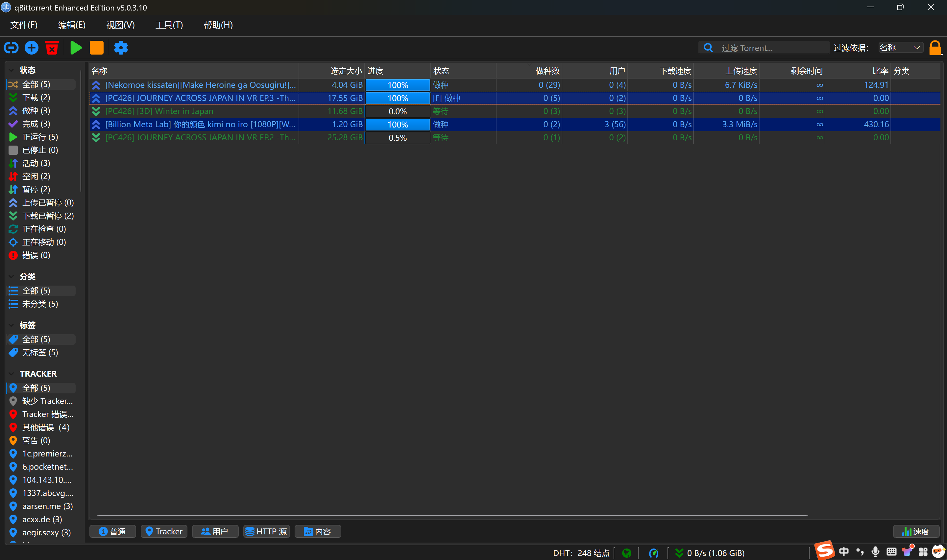Click download speed 0 B/s (1.06 GiB)
The height and width of the screenshot is (560, 947).
point(709,553)
